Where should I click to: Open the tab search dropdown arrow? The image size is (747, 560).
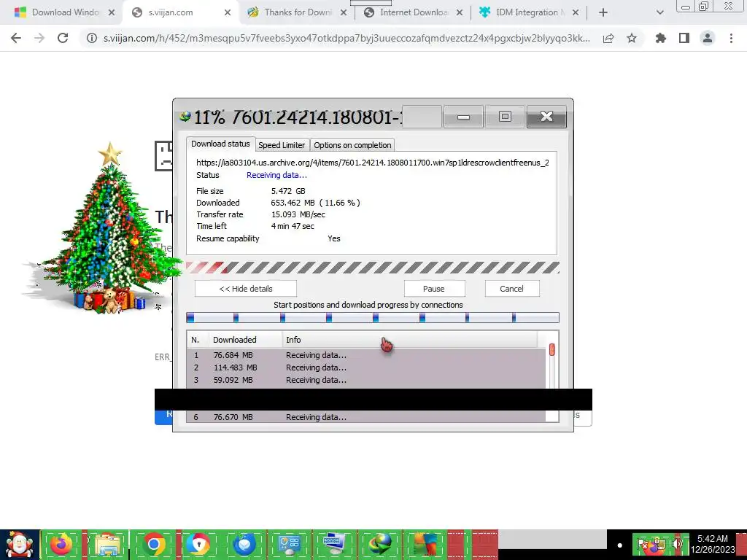point(659,13)
